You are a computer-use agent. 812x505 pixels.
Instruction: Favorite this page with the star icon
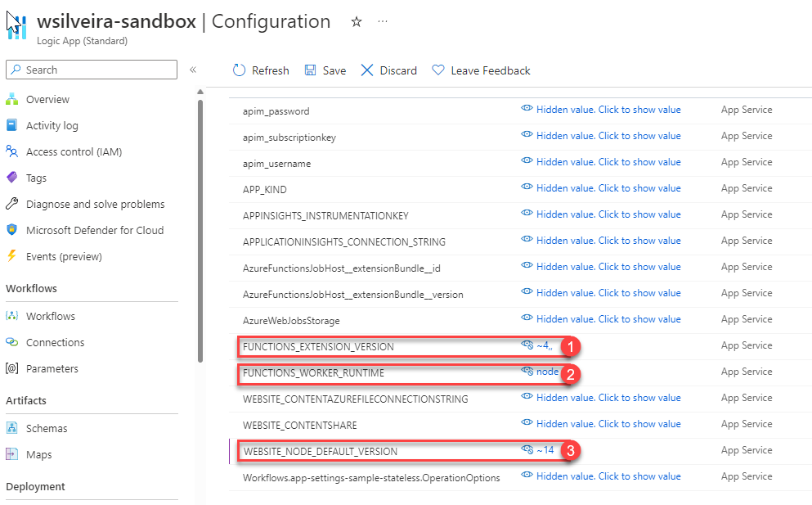click(357, 22)
